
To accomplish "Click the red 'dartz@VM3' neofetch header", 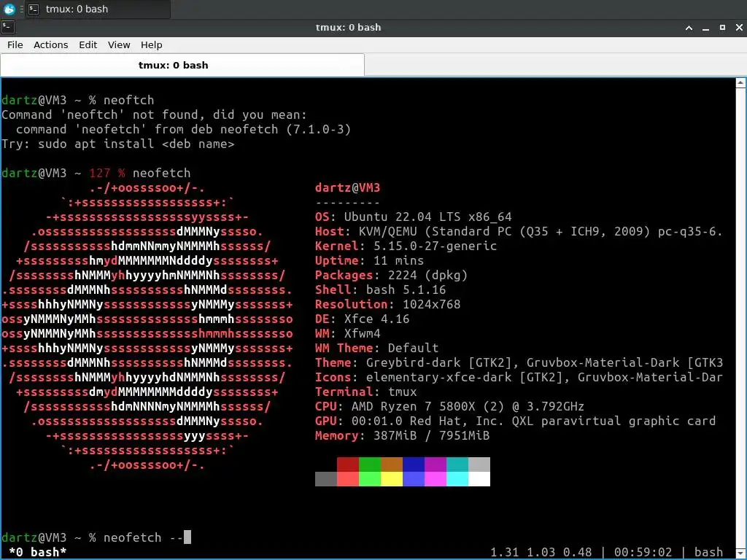I will coord(348,187).
